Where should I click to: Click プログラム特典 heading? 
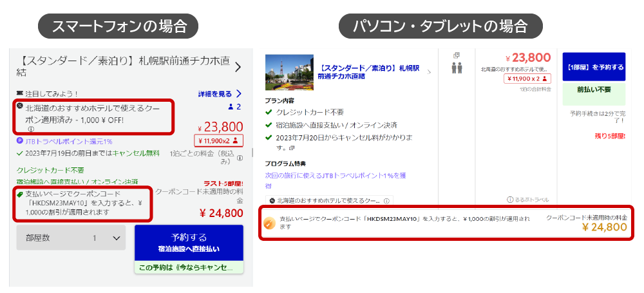click(285, 164)
